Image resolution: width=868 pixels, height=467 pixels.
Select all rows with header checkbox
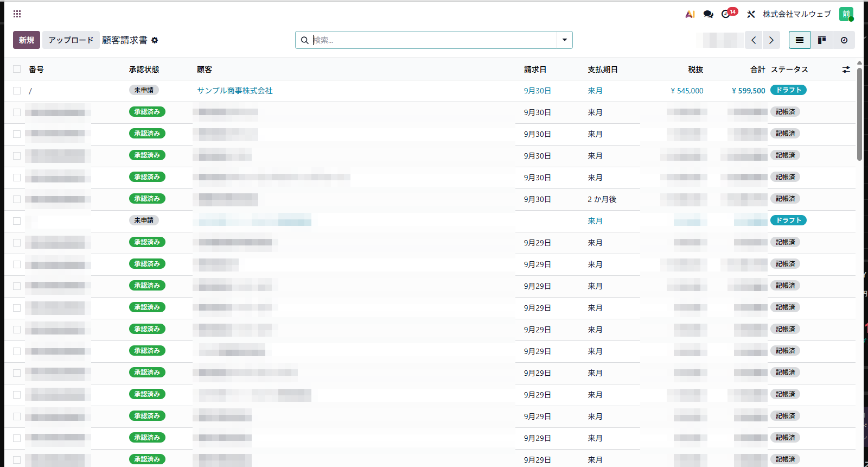pyautogui.click(x=17, y=69)
